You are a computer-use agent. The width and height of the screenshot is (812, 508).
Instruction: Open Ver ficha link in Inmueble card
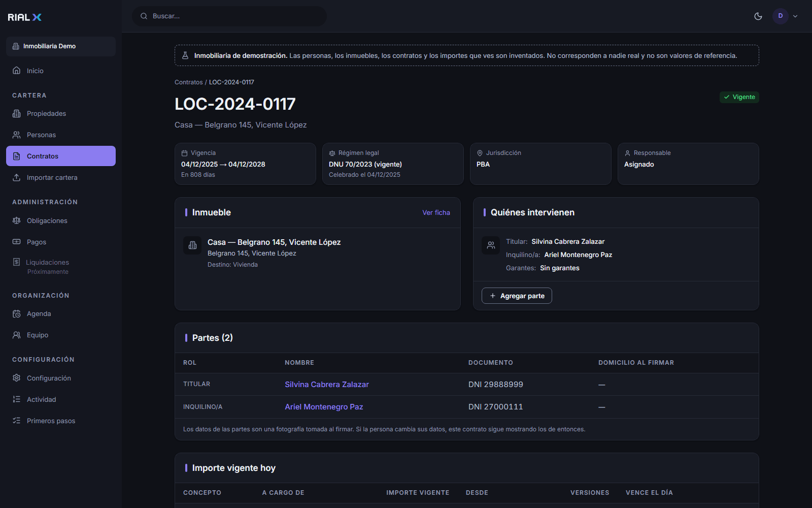coord(436,213)
